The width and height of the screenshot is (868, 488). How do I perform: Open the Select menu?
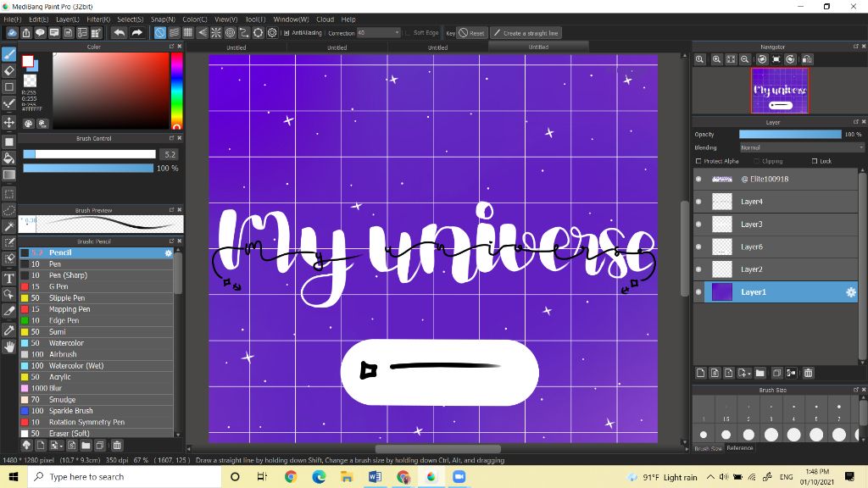[x=130, y=19]
